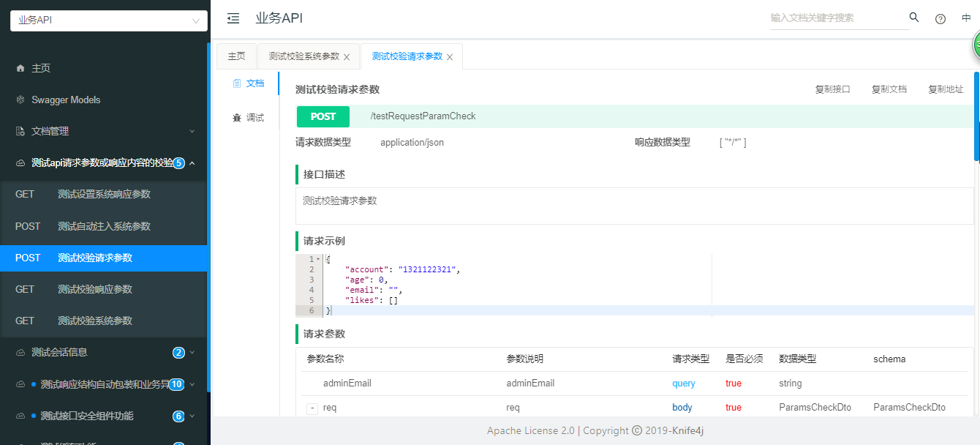This screenshot has height=445, width=980.
Task: Click the cloud icon beside 测试api请求参数
Action: click(x=20, y=162)
